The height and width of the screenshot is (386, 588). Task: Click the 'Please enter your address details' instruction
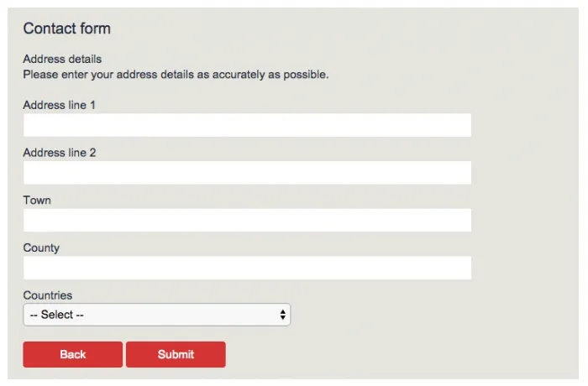176,75
